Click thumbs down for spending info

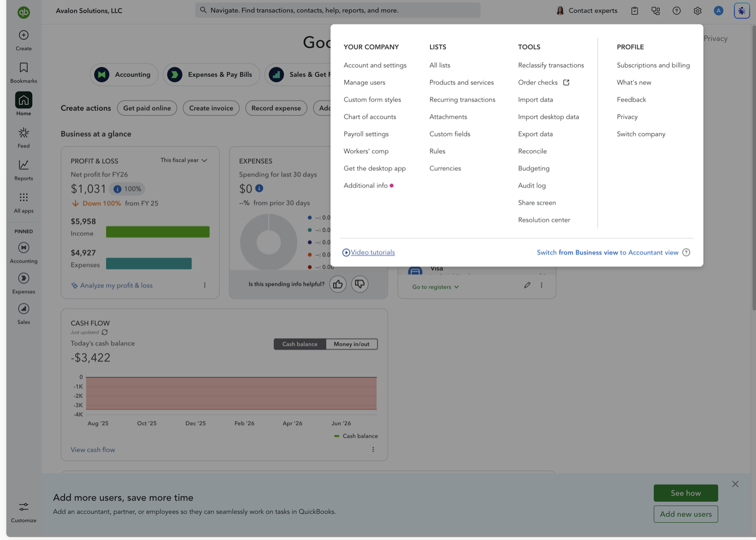pos(360,284)
